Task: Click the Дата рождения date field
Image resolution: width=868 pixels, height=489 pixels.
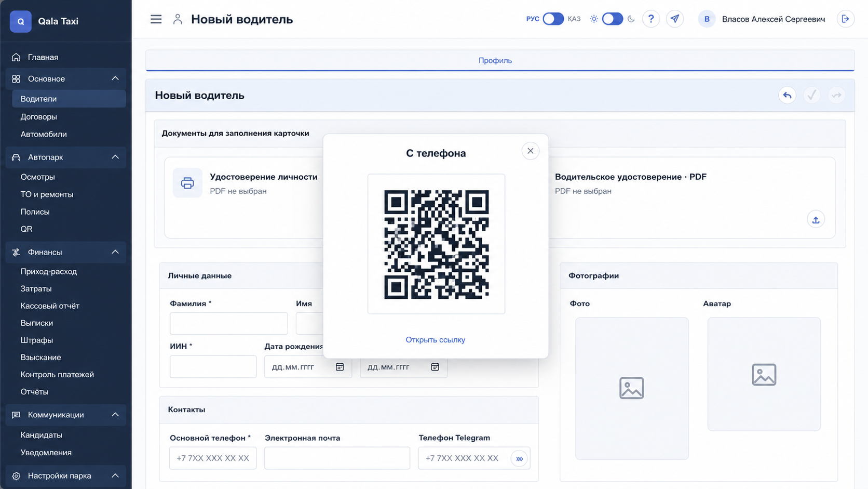Action: click(x=308, y=367)
